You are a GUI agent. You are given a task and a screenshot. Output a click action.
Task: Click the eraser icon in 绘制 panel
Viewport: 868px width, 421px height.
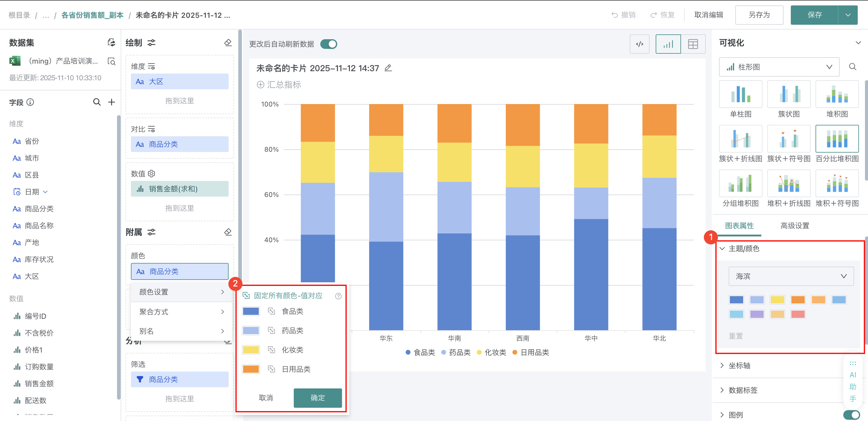tap(228, 43)
